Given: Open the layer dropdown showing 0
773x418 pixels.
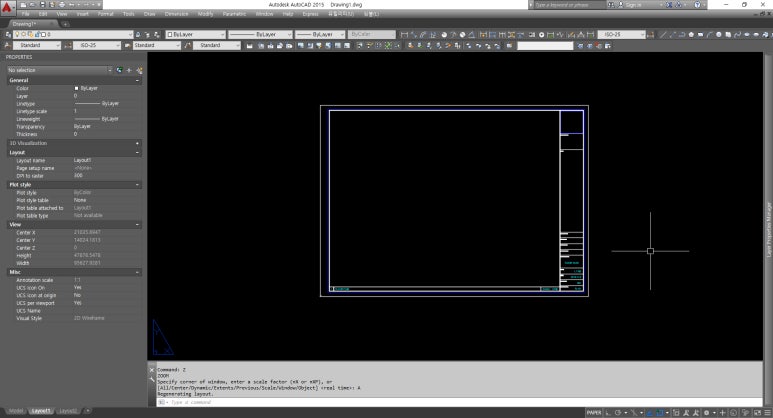Looking at the screenshot, I should [x=73, y=35].
